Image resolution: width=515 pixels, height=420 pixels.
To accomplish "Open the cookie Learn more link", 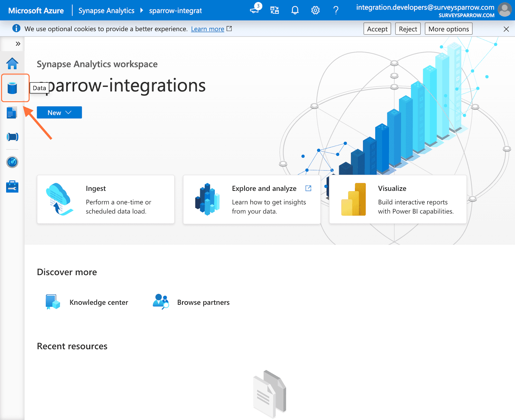I will pos(208,29).
